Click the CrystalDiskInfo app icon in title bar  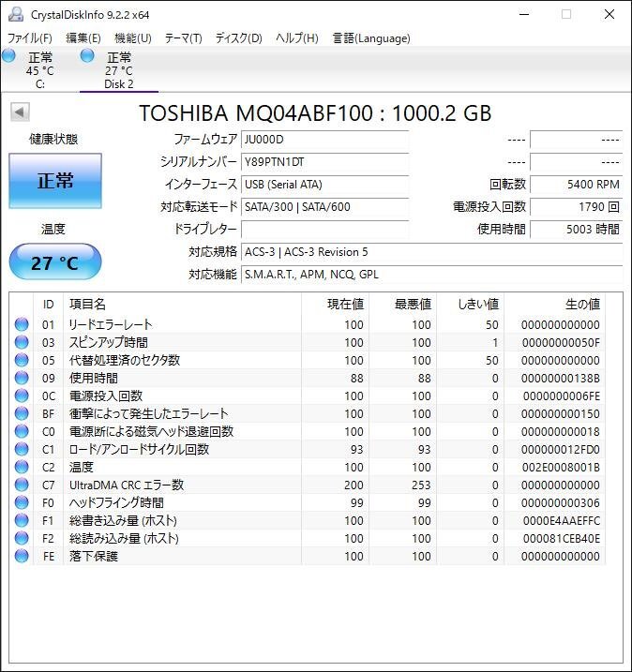(x=16, y=15)
